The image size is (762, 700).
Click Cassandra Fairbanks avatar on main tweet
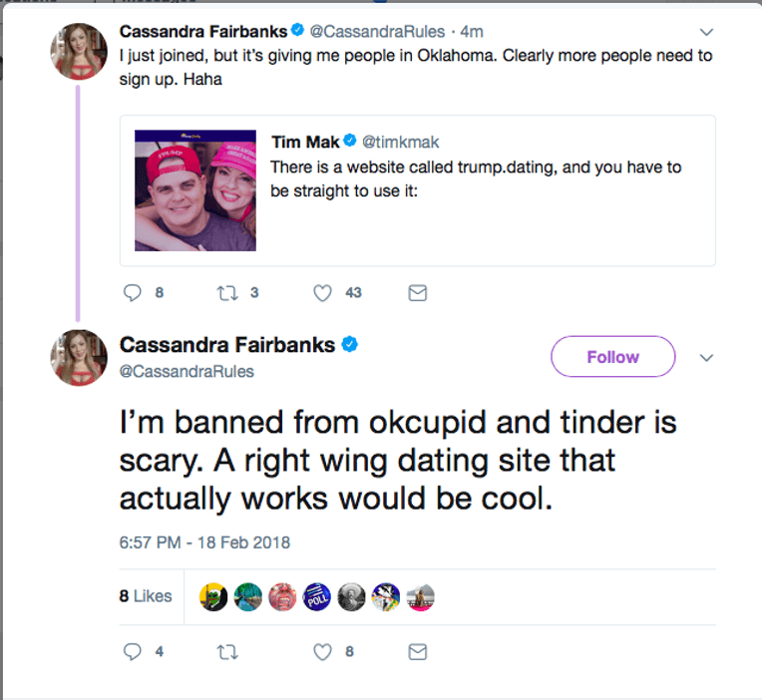pyautogui.click(x=79, y=358)
